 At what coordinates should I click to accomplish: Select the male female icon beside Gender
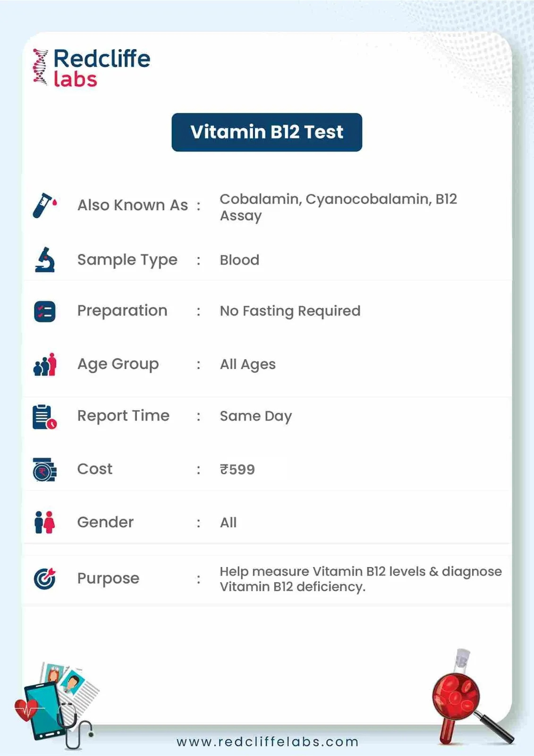click(x=45, y=522)
